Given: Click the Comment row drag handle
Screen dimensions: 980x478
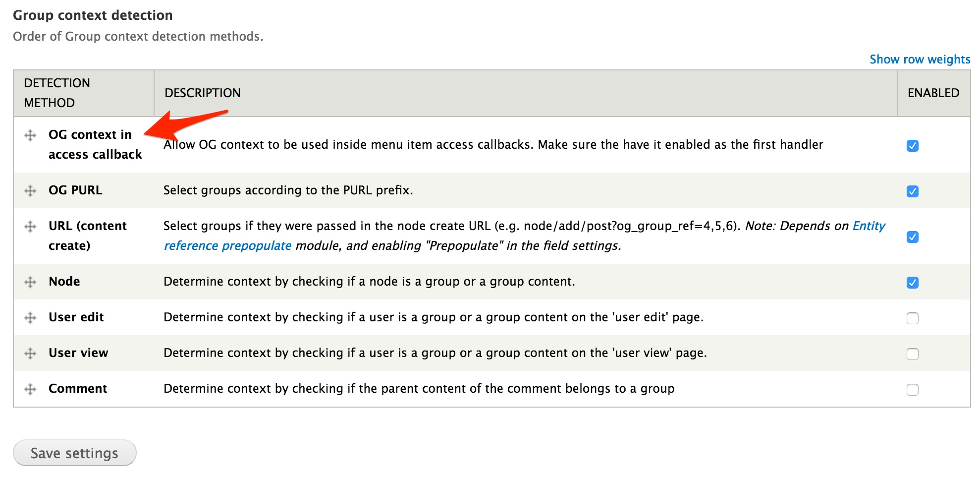Looking at the screenshot, I should [30, 389].
